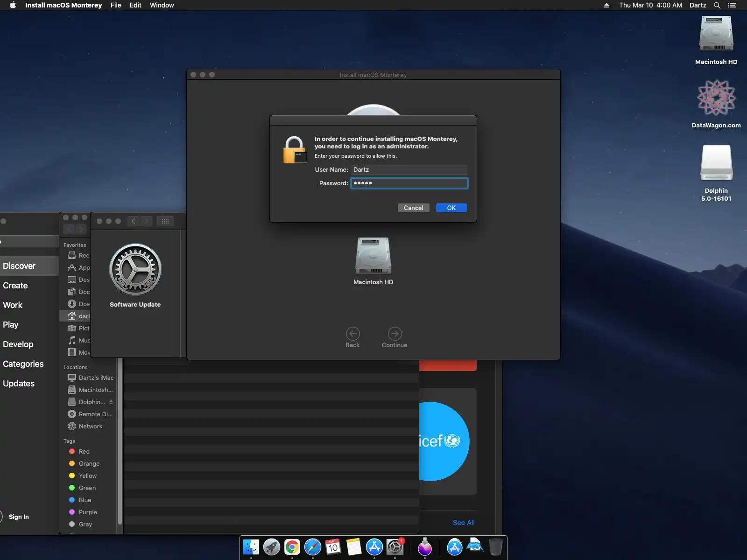
Task: Open the Dolphin file icon in dock
Action: click(475, 546)
